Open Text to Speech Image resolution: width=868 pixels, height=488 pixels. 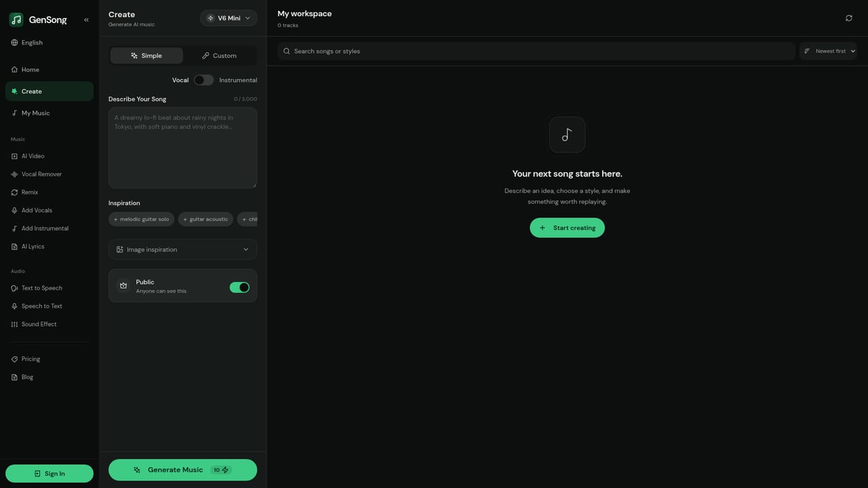coord(49,288)
